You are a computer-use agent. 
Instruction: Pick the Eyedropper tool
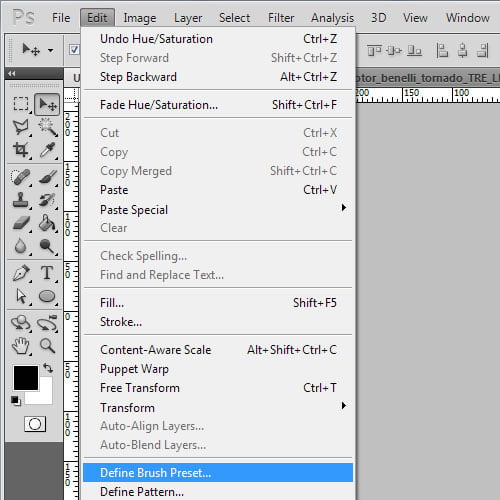(x=47, y=150)
